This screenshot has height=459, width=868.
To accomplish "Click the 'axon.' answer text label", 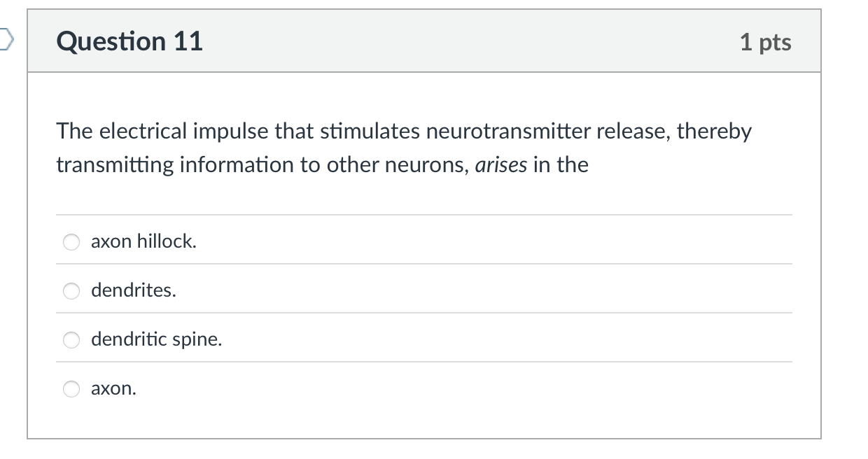I will click(115, 389).
